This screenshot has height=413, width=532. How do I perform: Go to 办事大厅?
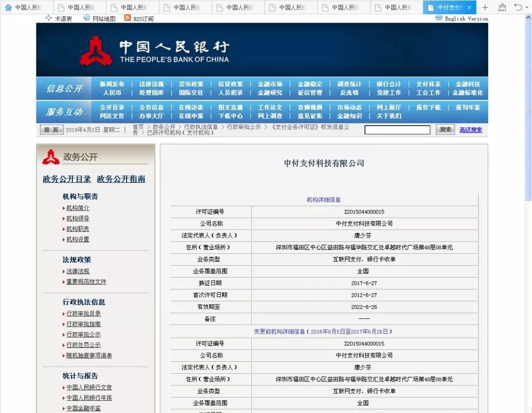pyautogui.click(x=151, y=116)
